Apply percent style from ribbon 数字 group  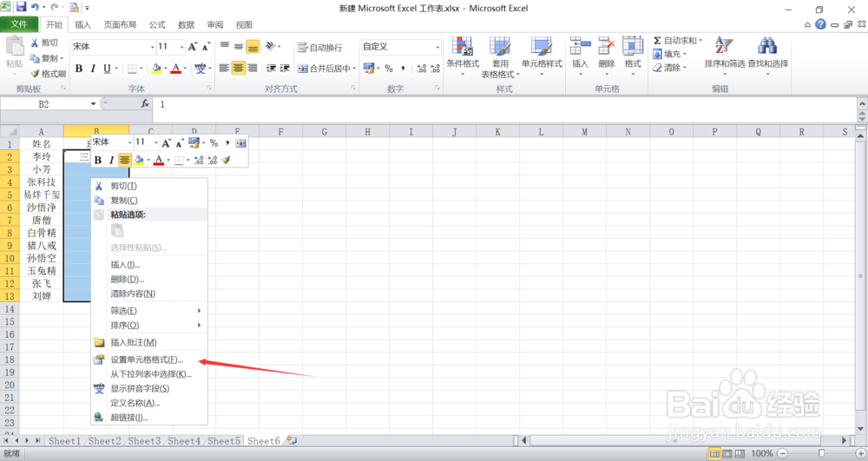click(x=389, y=69)
